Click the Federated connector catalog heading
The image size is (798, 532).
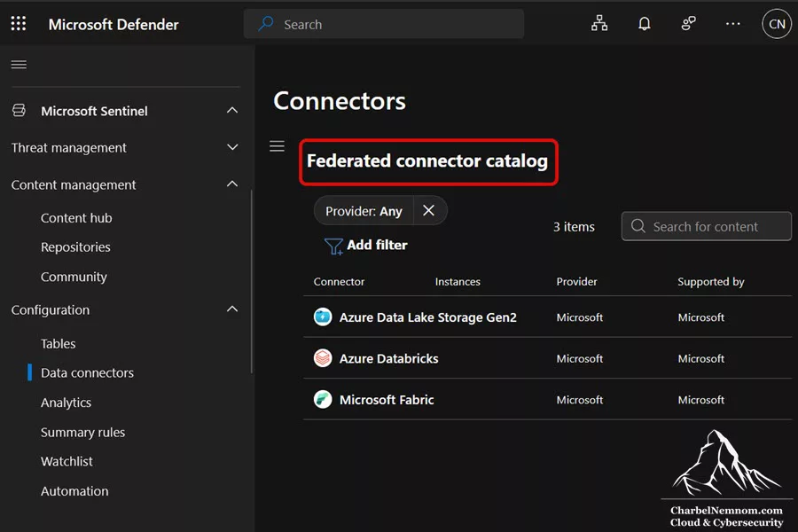(427, 160)
